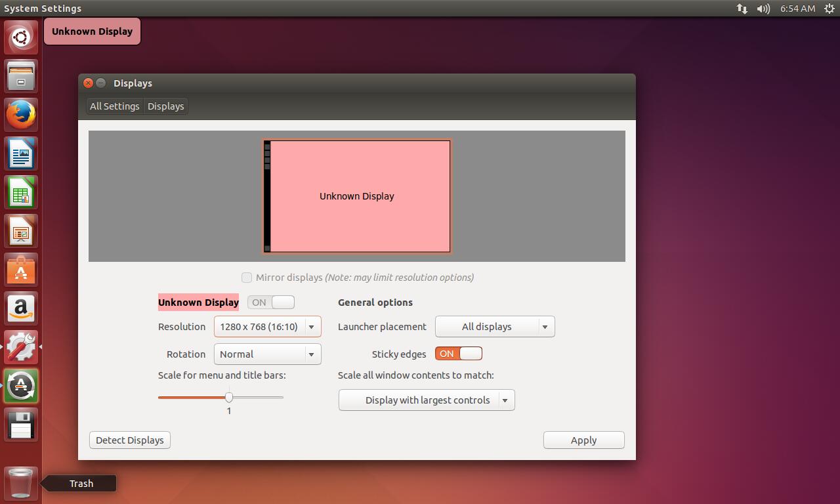840x504 pixels.
Task: Click the General options heading
Action: pos(375,302)
